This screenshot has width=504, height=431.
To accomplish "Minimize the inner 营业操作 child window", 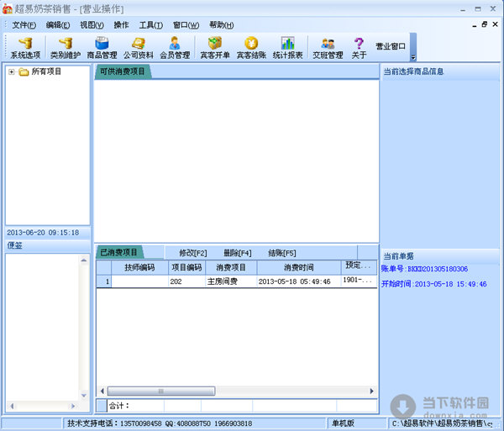I will tap(475, 25).
